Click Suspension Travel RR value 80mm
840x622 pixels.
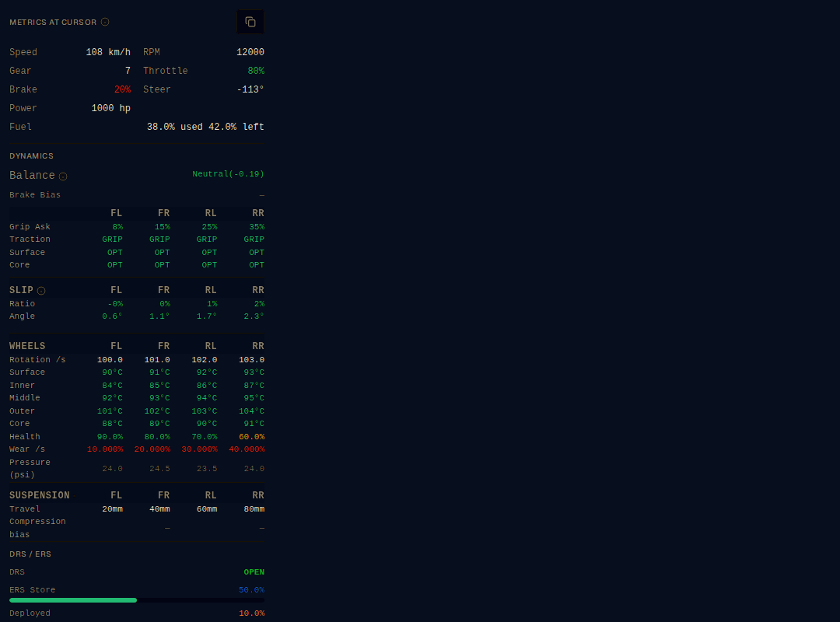(x=254, y=509)
